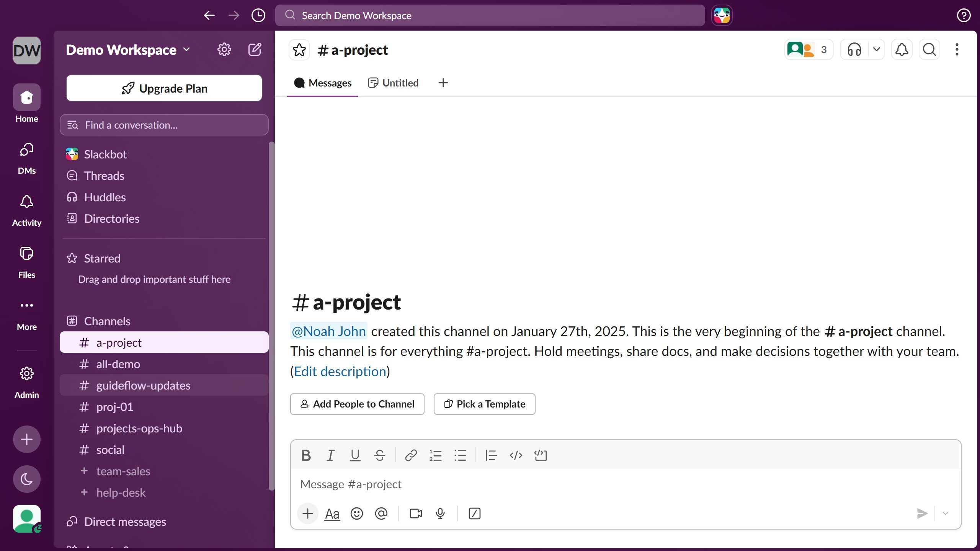Image resolution: width=980 pixels, height=551 pixels.
Task: Apply inline code formatting
Action: point(516,455)
